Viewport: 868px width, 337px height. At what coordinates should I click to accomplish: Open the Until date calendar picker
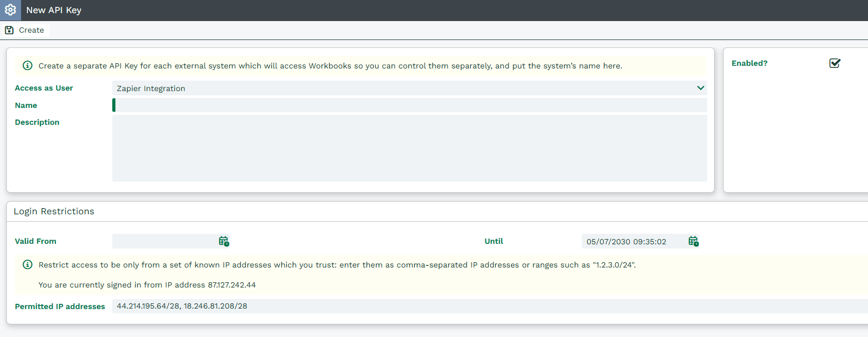point(693,241)
